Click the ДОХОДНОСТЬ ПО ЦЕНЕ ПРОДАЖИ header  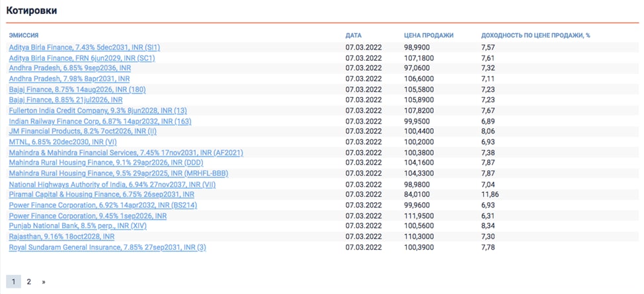coord(536,36)
